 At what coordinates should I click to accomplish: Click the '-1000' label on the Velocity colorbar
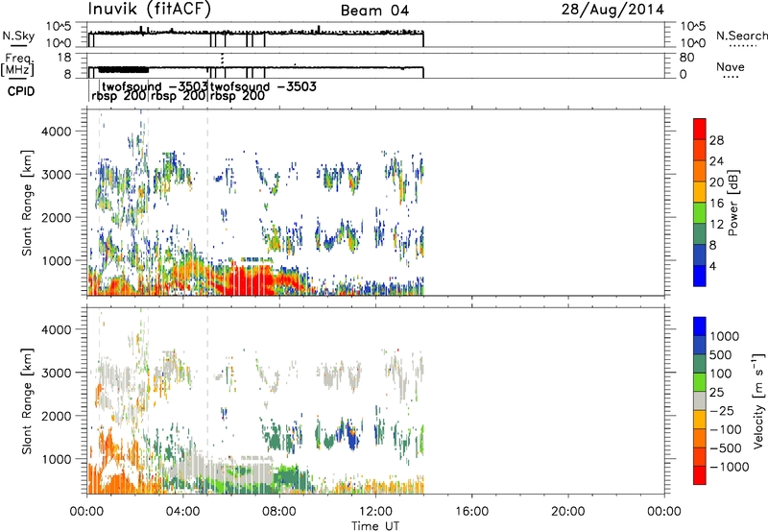[729, 467]
